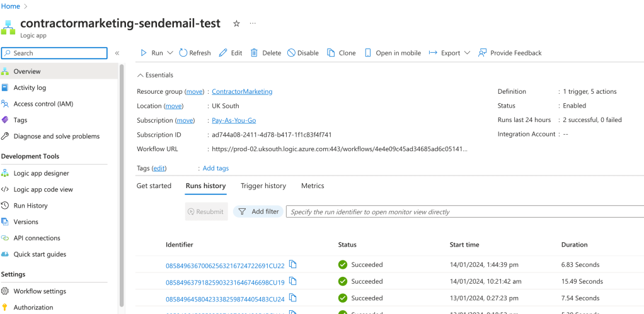This screenshot has width=644, height=314.
Task: Open Versions in the sidebar
Action: coord(59,221)
